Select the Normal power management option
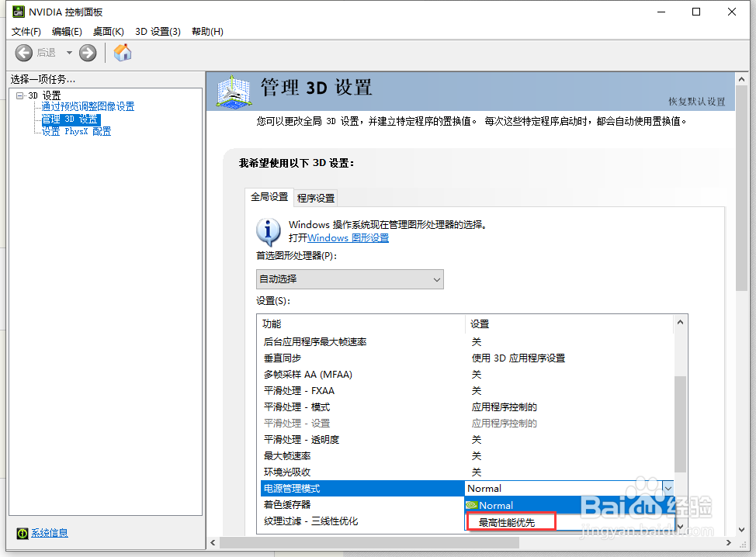This screenshot has width=756, height=557. tap(502, 504)
